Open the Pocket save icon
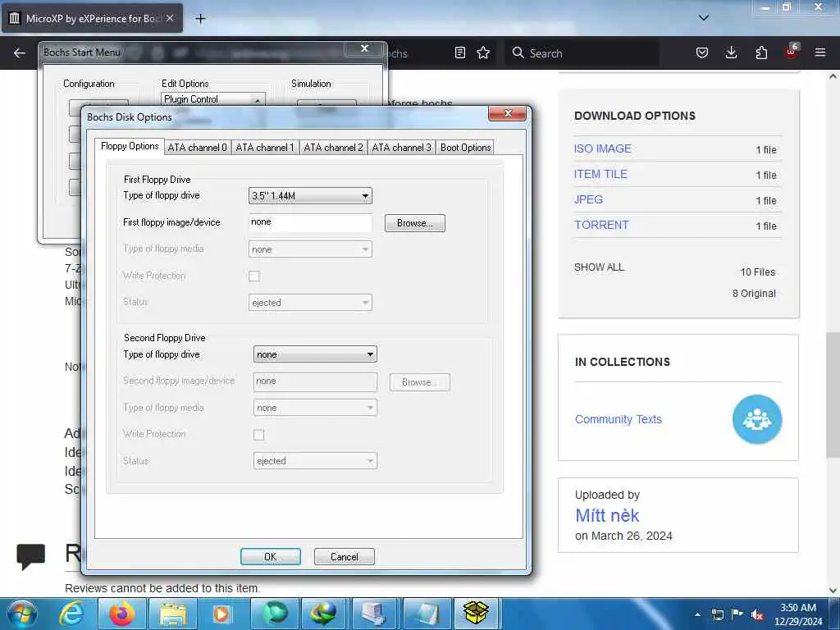 702,52
